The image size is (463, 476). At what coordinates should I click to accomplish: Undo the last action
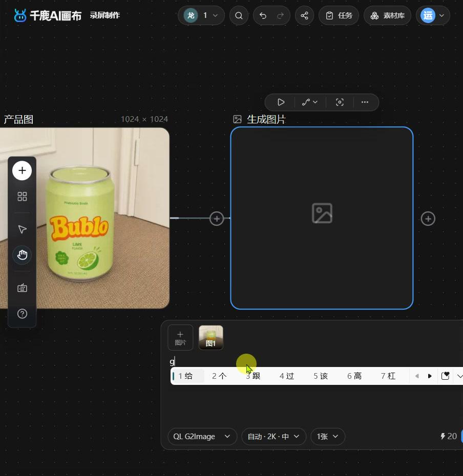[263, 15]
